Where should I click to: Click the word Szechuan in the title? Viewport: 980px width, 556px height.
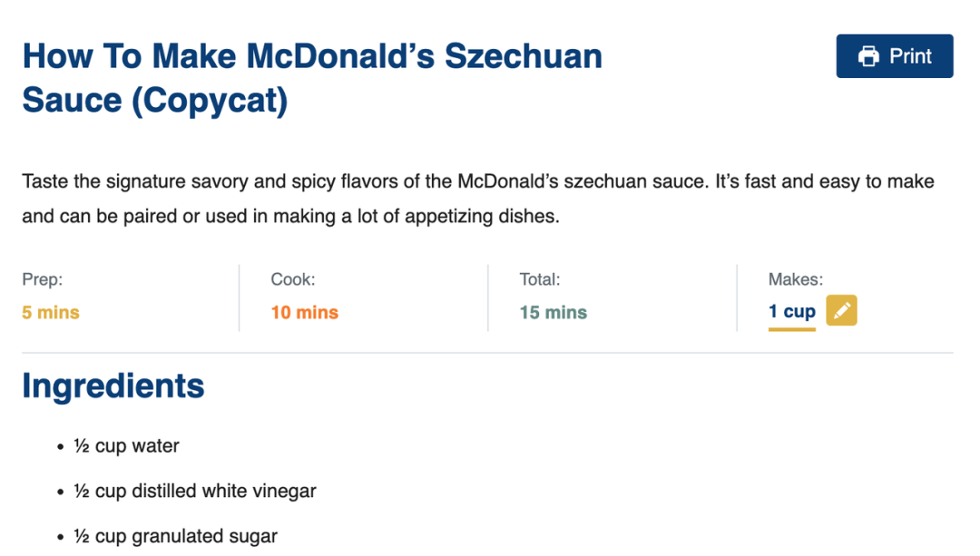pos(524,56)
